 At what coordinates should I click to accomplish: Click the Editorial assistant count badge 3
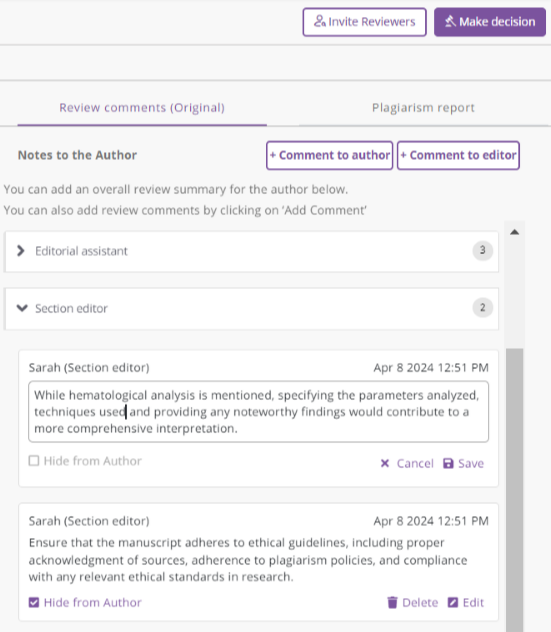482,250
